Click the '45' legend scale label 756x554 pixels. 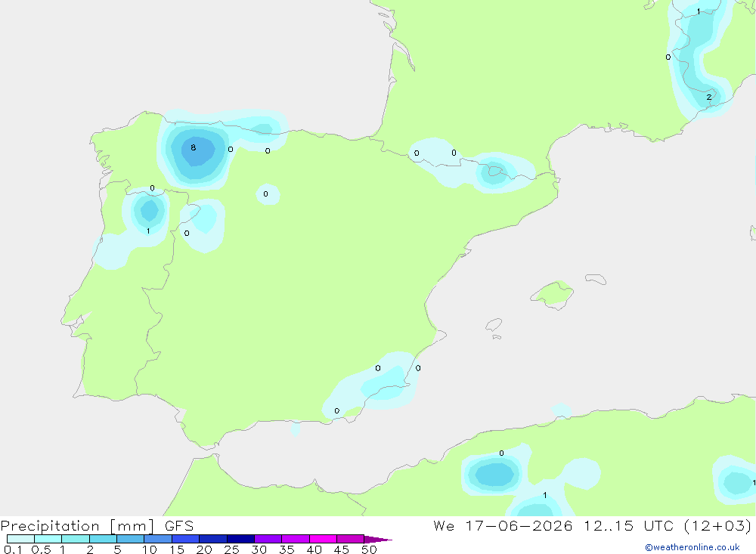pos(342,549)
